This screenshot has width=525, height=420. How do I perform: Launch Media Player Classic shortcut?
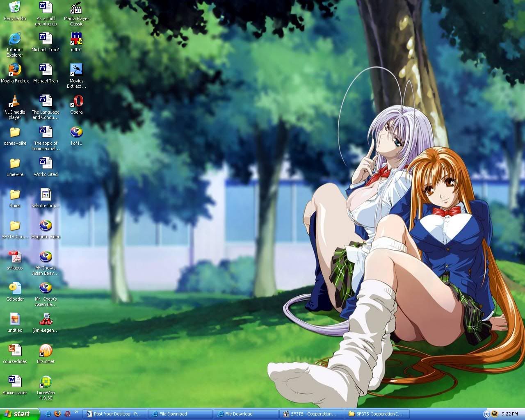pos(76,14)
